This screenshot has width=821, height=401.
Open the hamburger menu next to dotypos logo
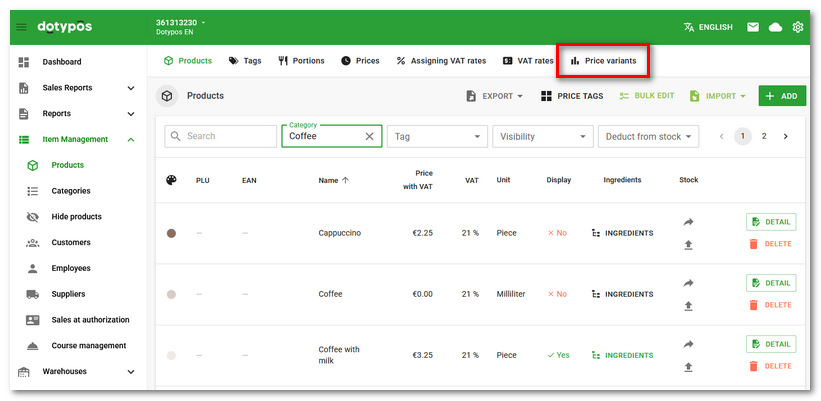coord(22,27)
